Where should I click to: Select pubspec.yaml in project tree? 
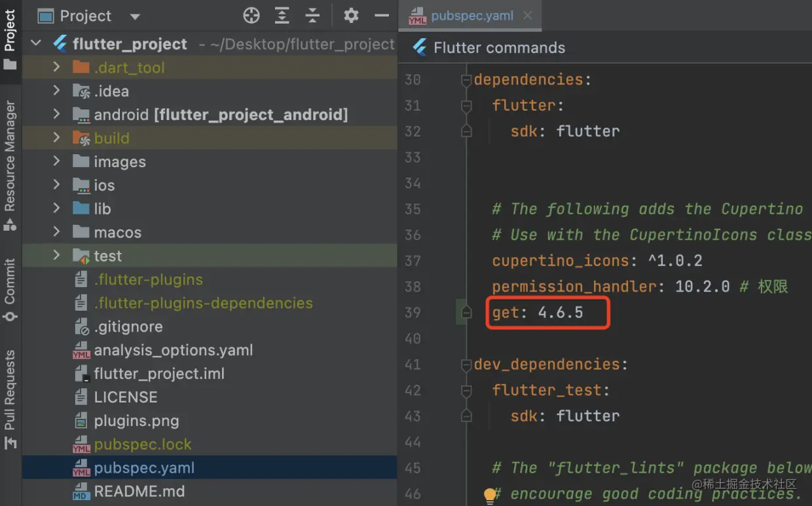(x=144, y=468)
